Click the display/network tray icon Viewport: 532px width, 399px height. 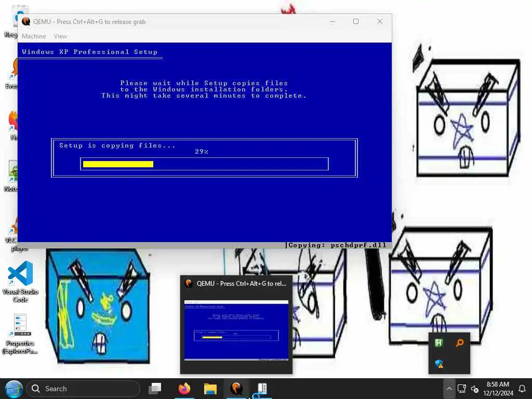(x=461, y=389)
